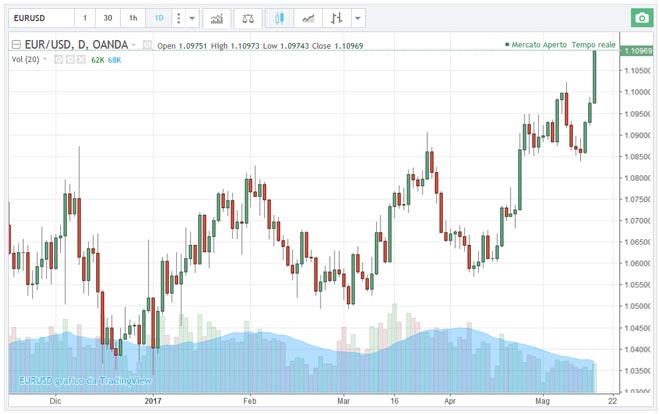
Task: Switch to the line chart style
Action: tap(309, 18)
